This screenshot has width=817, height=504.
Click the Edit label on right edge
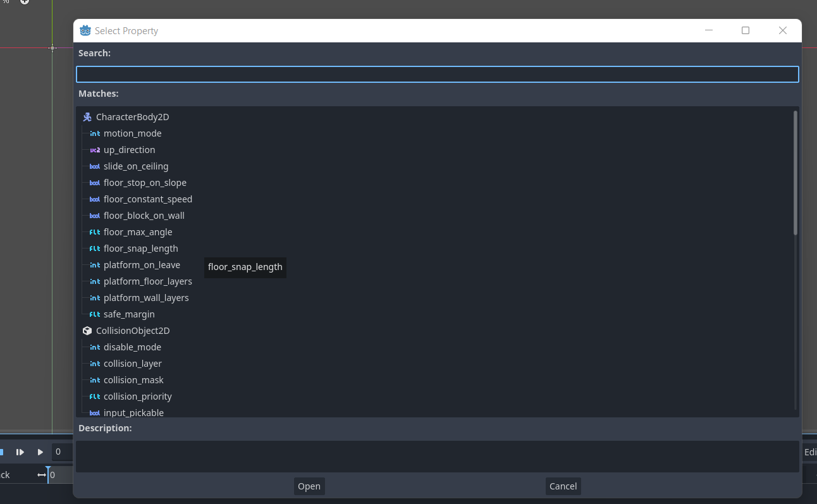[810, 452]
